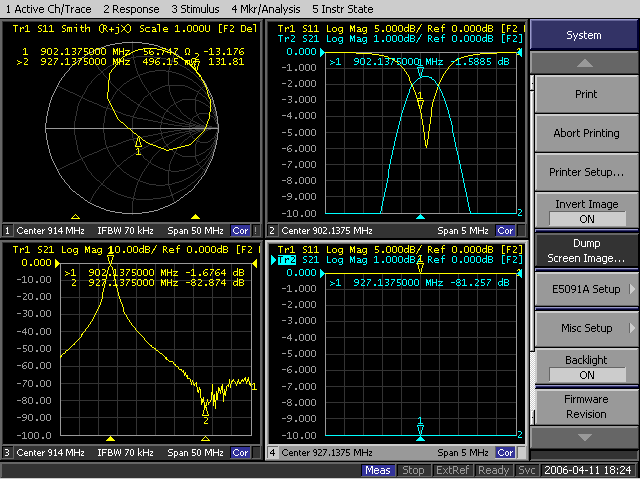Click yellow reference level arrow in channel 3
640x480 pixels.
[x=58, y=263]
